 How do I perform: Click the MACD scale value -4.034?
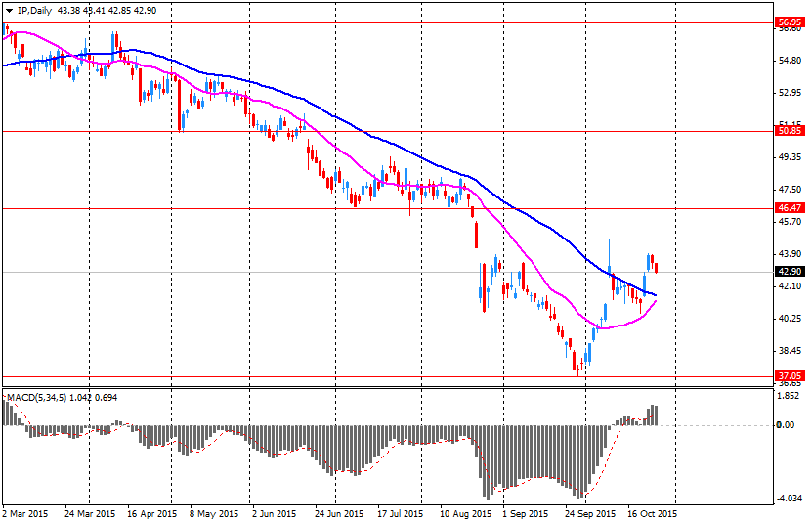pos(789,499)
